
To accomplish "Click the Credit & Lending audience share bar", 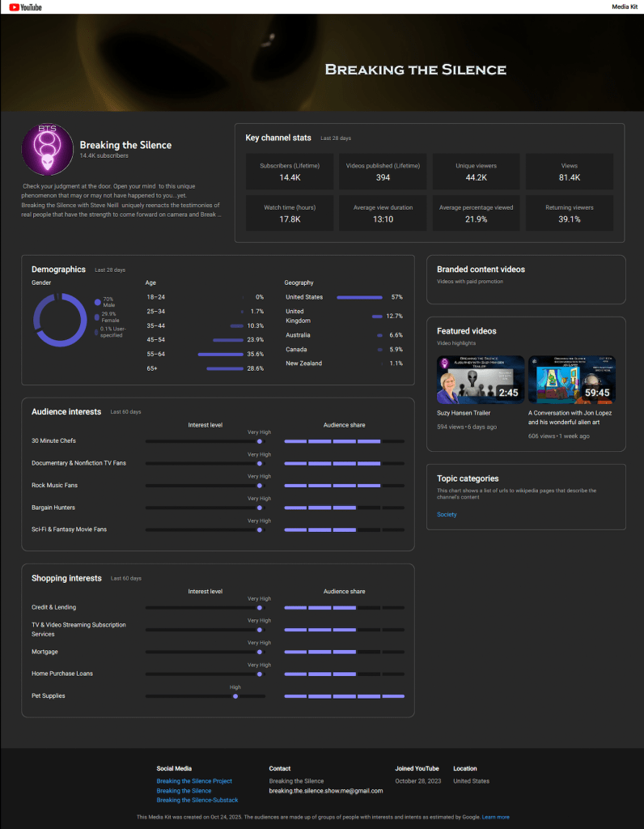I will [344, 607].
